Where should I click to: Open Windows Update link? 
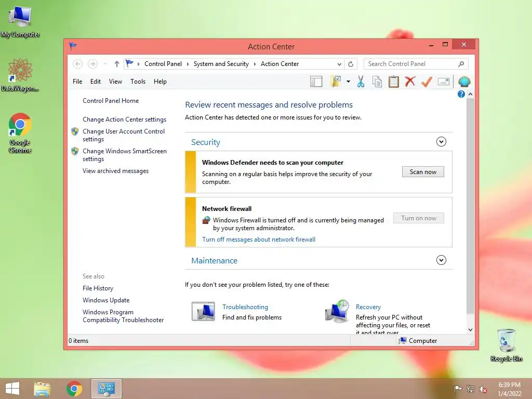[106, 300]
